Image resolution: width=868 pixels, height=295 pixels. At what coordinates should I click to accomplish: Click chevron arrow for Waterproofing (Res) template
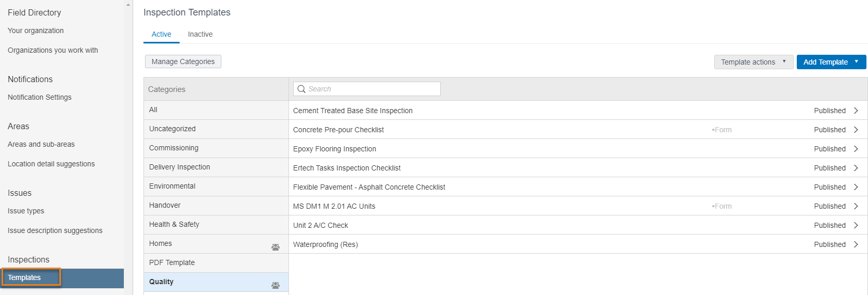click(x=856, y=244)
